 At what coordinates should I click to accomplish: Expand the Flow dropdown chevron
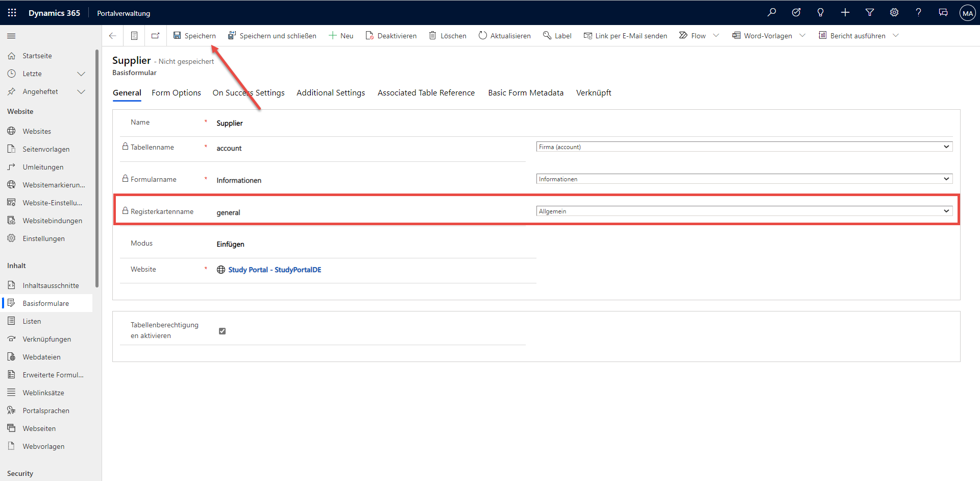pos(716,36)
